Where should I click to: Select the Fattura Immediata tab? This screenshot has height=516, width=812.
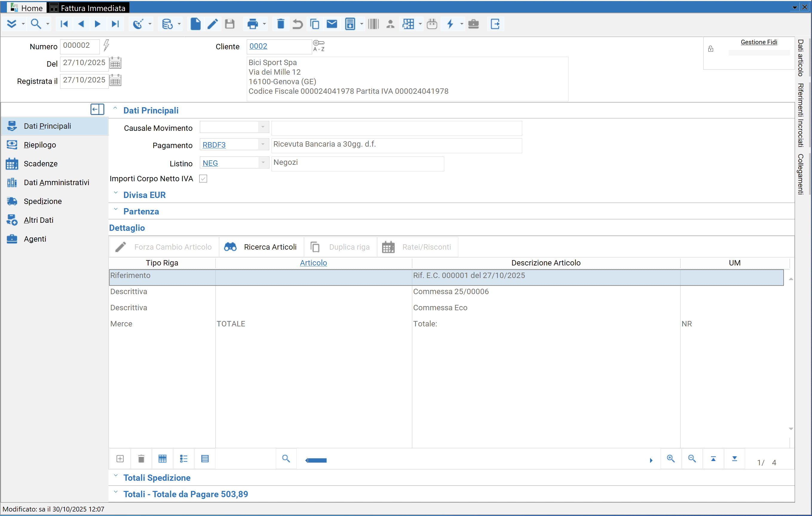pos(88,7)
